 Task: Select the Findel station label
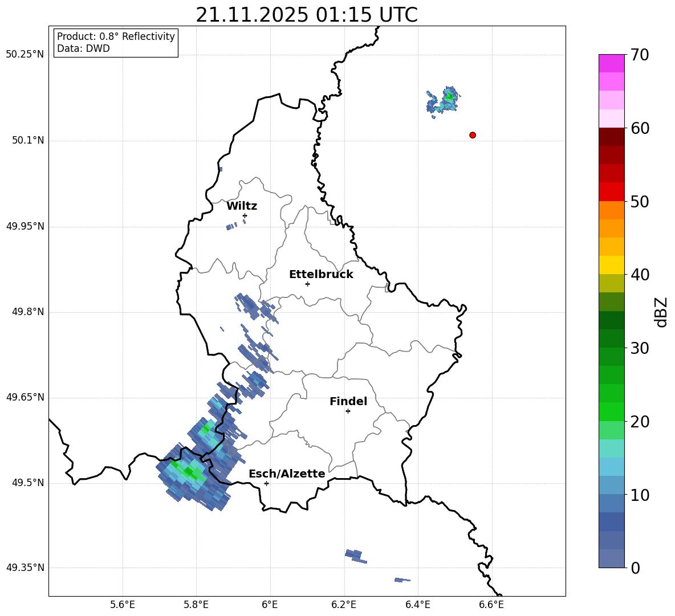point(348,401)
